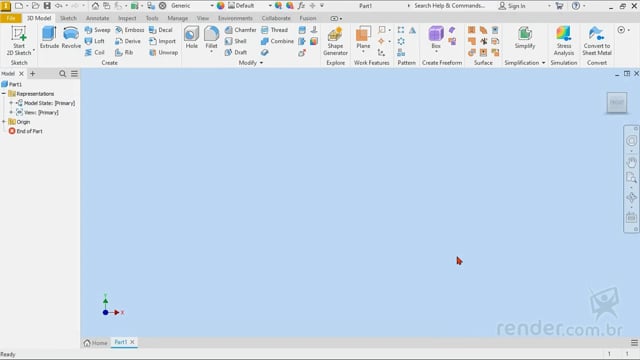Open the Collaborate ribbon tab
640x360 pixels.
[x=276, y=18]
